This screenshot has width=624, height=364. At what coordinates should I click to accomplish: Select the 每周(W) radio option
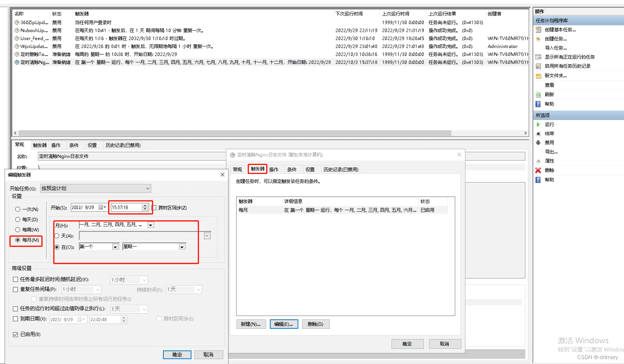(x=18, y=230)
